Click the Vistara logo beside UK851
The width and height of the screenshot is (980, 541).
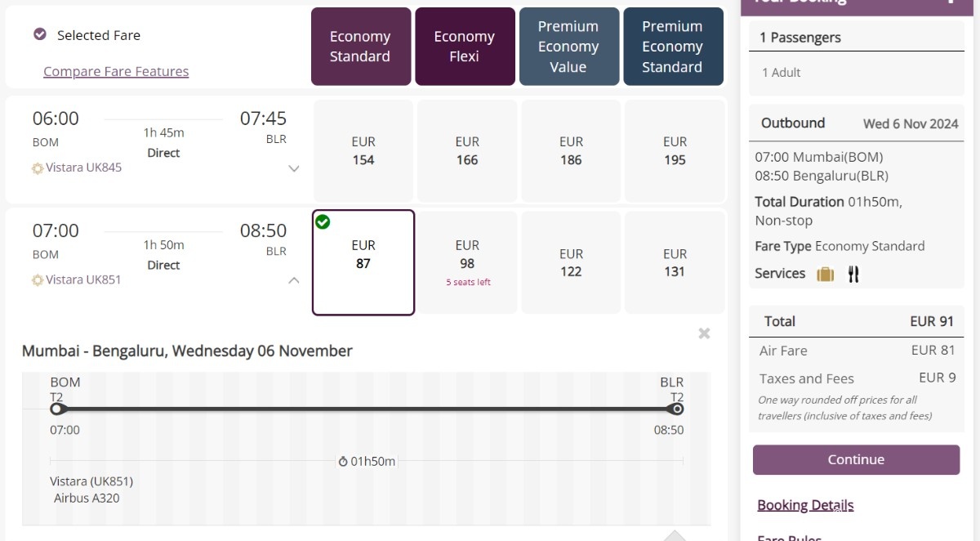pos(38,280)
